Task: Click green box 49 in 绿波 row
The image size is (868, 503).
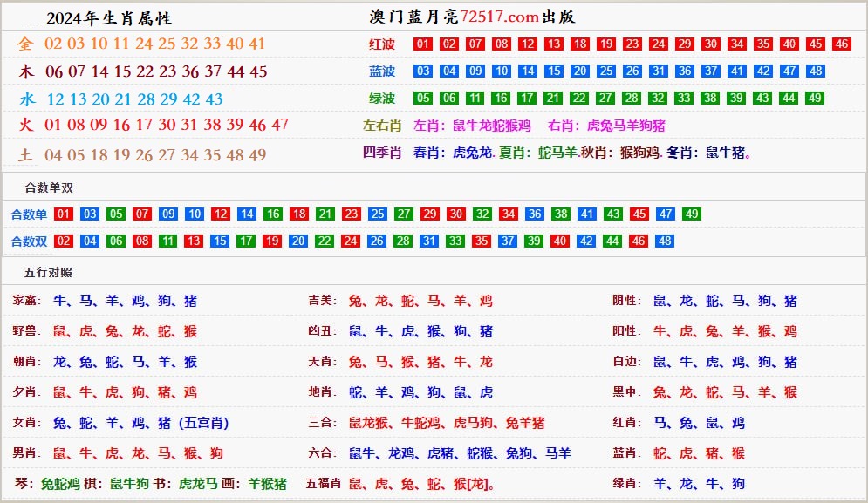Action: pyautogui.click(x=815, y=99)
